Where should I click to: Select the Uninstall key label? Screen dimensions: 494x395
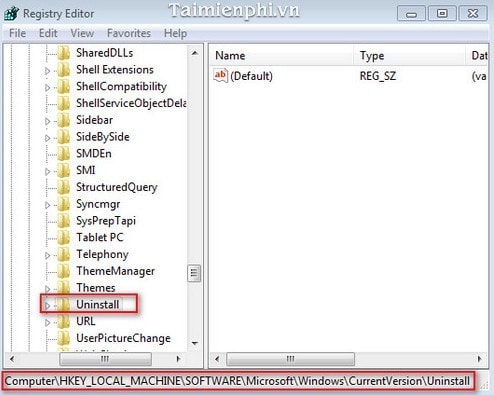tap(98, 304)
